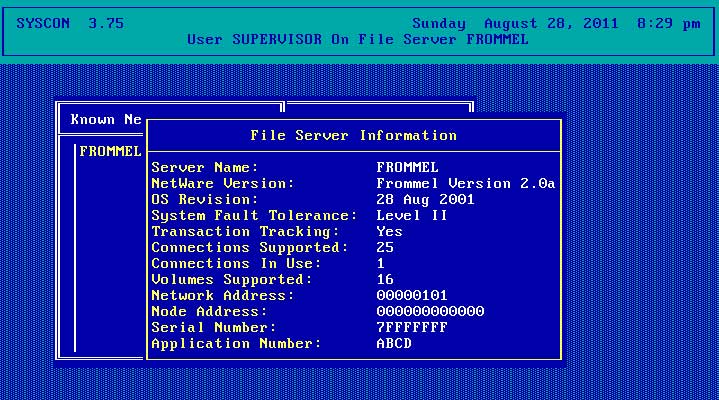The image size is (719, 400).
Task: Select the NetWare Version label
Action: click(222, 184)
